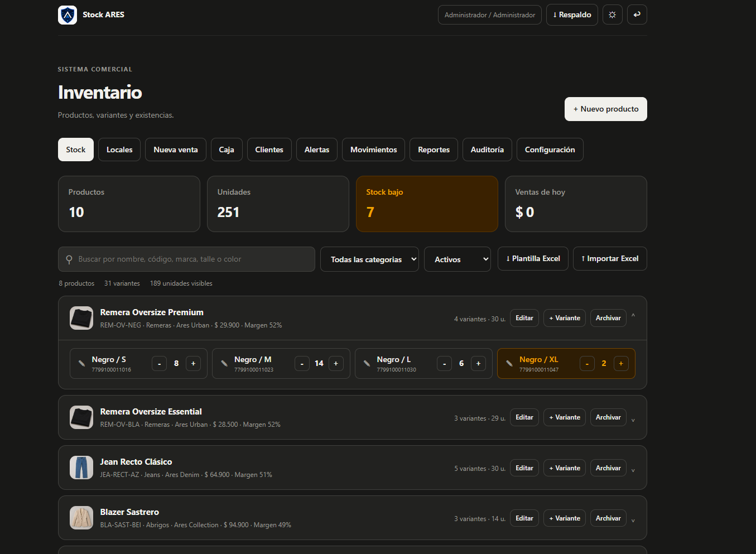Click the pencil icon on Negro / L
Viewport: 756px width, 554px height.
tap(367, 363)
